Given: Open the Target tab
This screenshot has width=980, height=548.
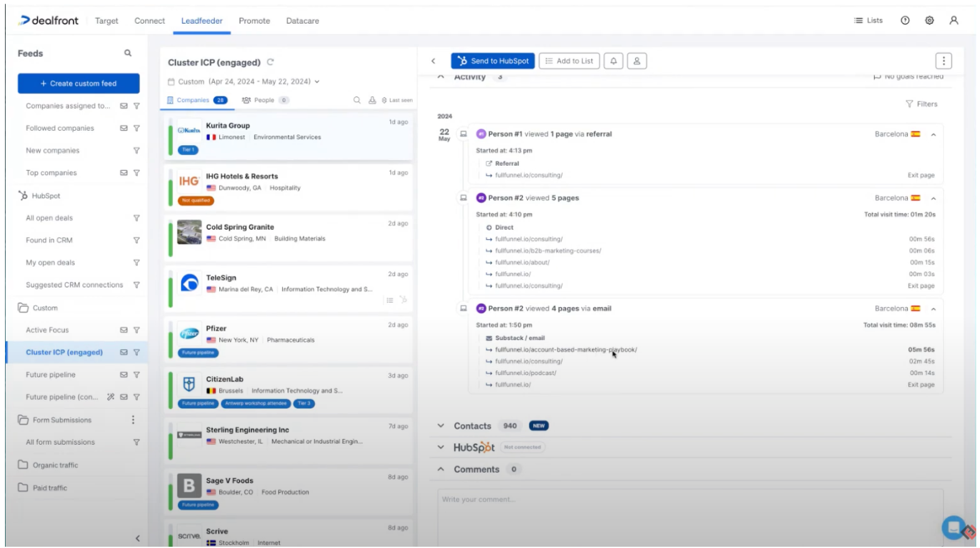Looking at the screenshot, I should (106, 21).
